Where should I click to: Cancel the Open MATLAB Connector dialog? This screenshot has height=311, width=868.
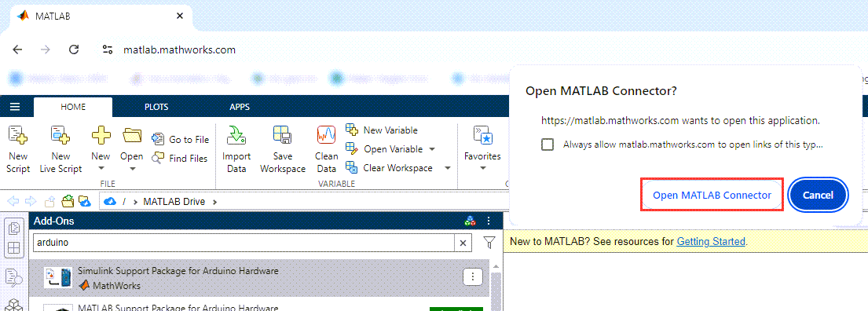(x=819, y=195)
